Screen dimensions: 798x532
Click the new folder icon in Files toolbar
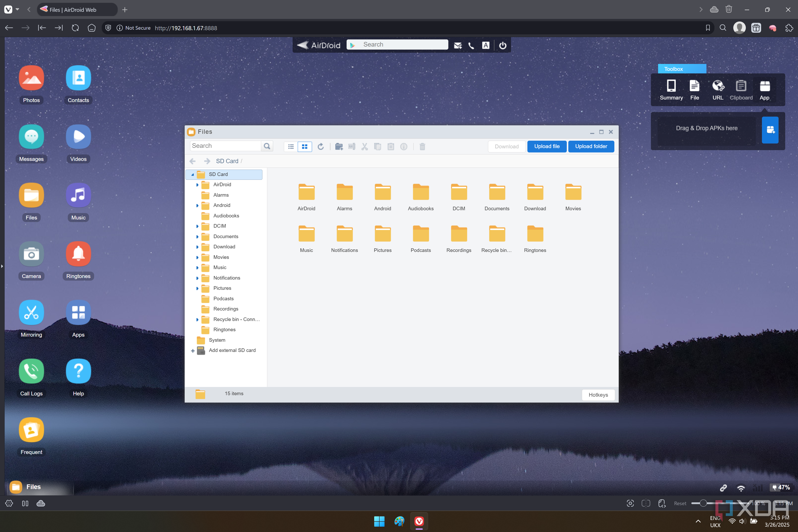[339, 147]
